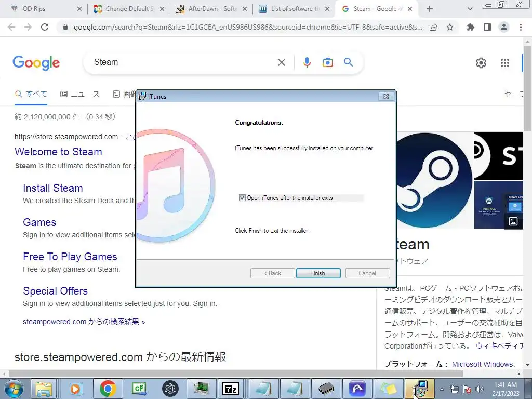532x399 pixels.
Task: Select the すべて results tab
Action: pyautogui.click(x=31, y=94)
